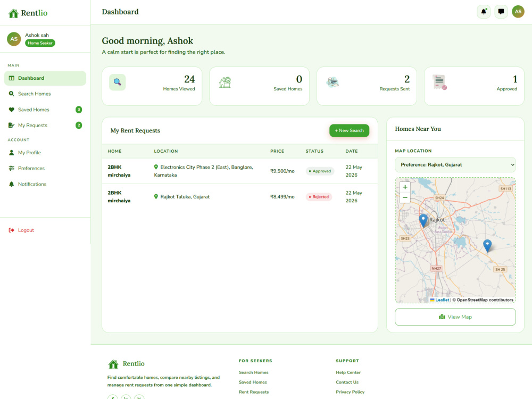Click the Rejected status badge
Screen dimensions: 532x399
[319, 197]
